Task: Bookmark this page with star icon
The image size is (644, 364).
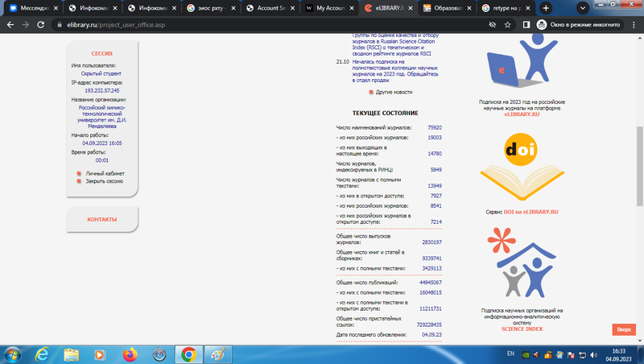Action: tap(507, 25)
